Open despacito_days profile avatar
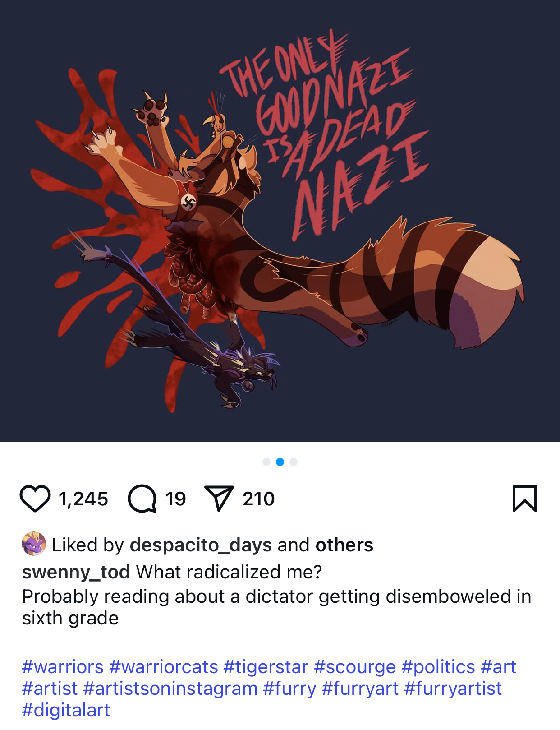The height and width of the screenshot is (730, 560). click(x=34, y=544)
